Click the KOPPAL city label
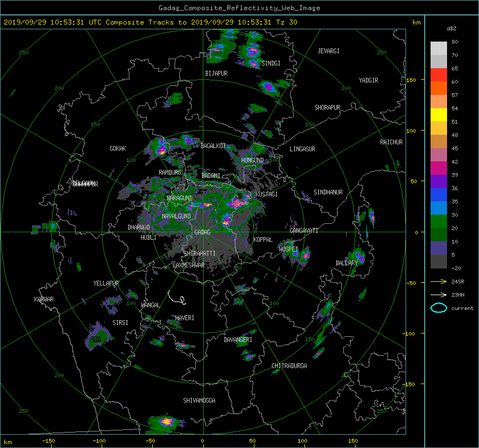The image size is (479, 448). pyautogui.click(x=263, y=240)
